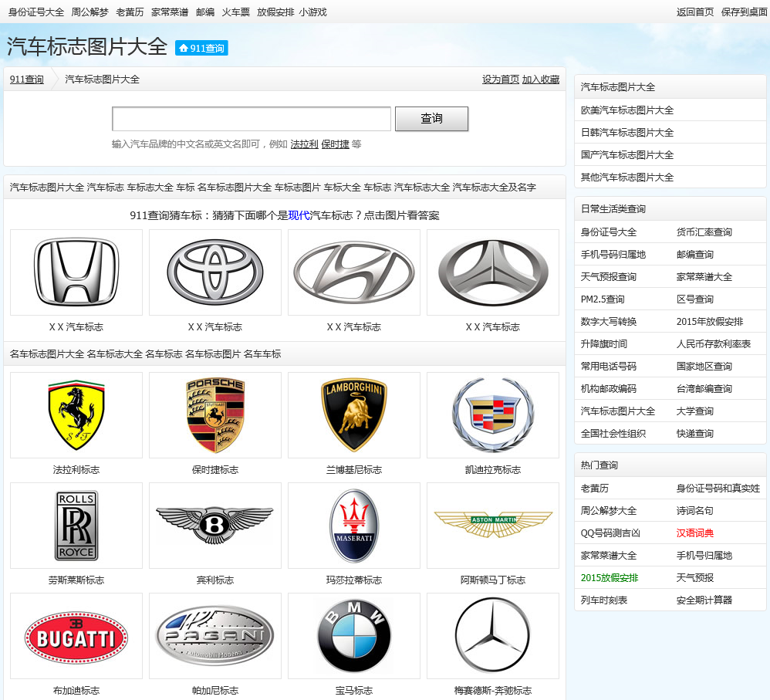Open the Porsche crest image

pyautogui.click(x=215, y=415)
